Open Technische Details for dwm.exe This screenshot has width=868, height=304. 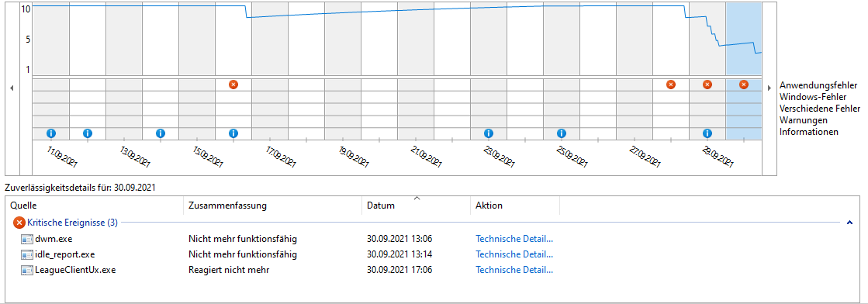coord(514,239)
